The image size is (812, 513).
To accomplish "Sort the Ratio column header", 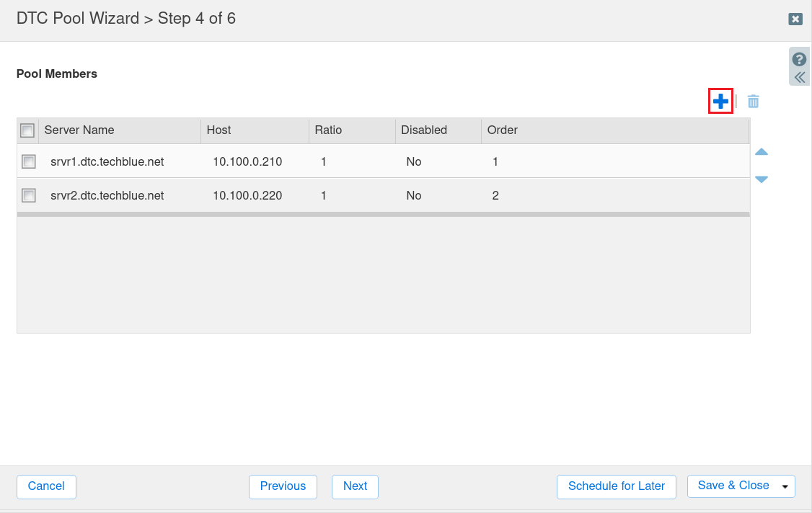I will pyautogui.click(x=327, y=130).
